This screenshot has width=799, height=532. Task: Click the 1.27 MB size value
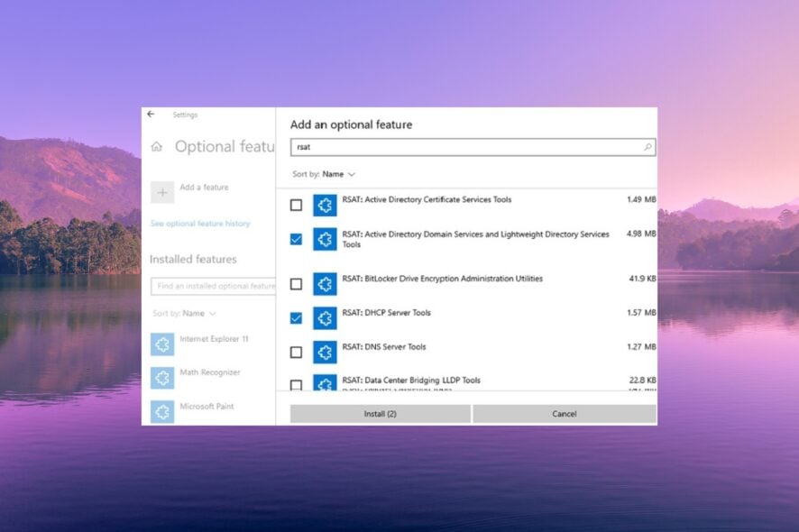coord(641,346)
